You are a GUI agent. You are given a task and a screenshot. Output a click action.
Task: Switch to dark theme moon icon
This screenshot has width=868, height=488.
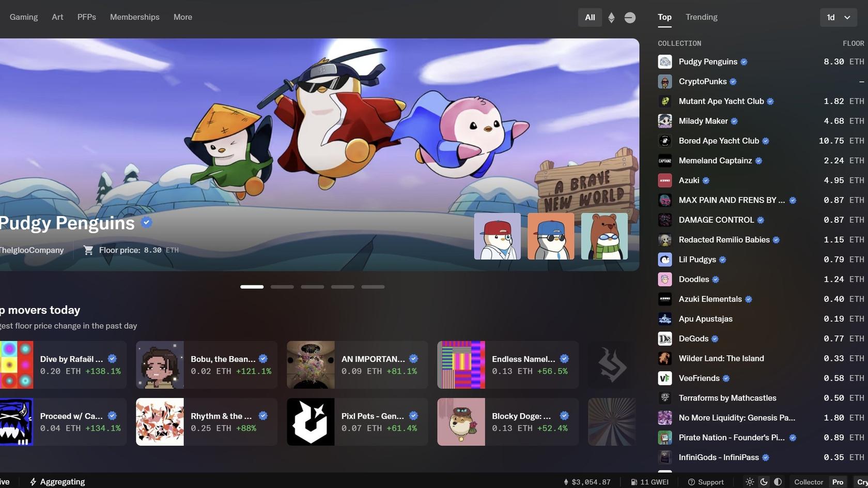pos(764,482)
